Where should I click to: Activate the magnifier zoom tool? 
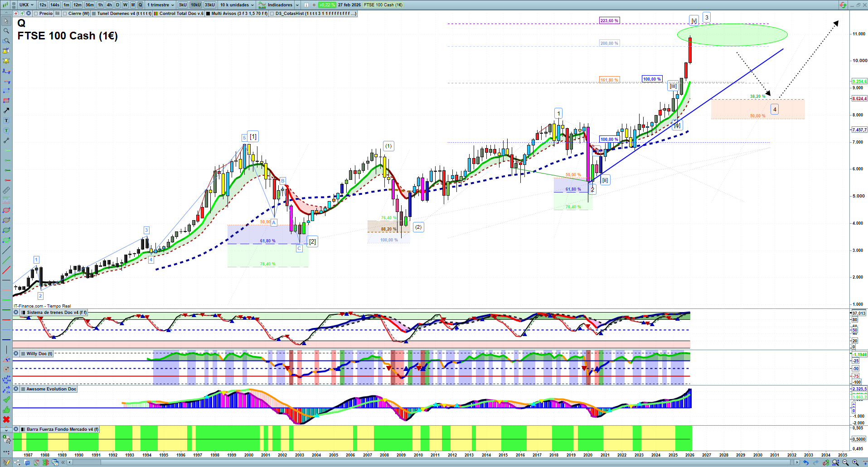click(6, 31)
